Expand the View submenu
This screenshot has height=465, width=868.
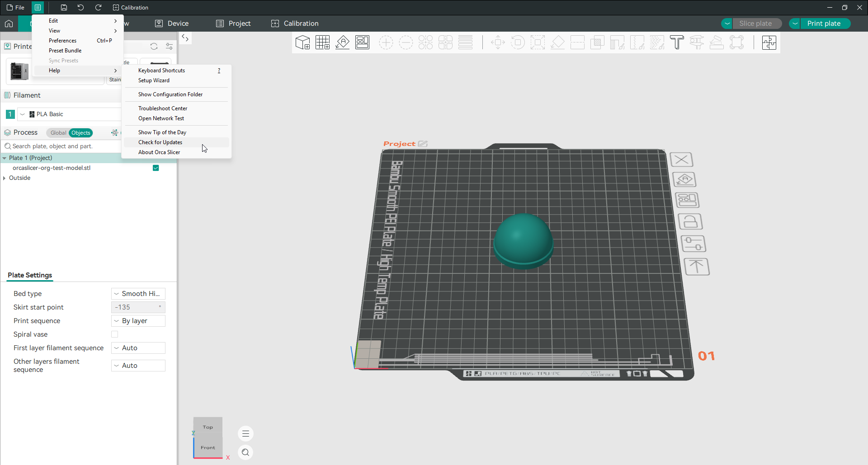click(78, 31)
